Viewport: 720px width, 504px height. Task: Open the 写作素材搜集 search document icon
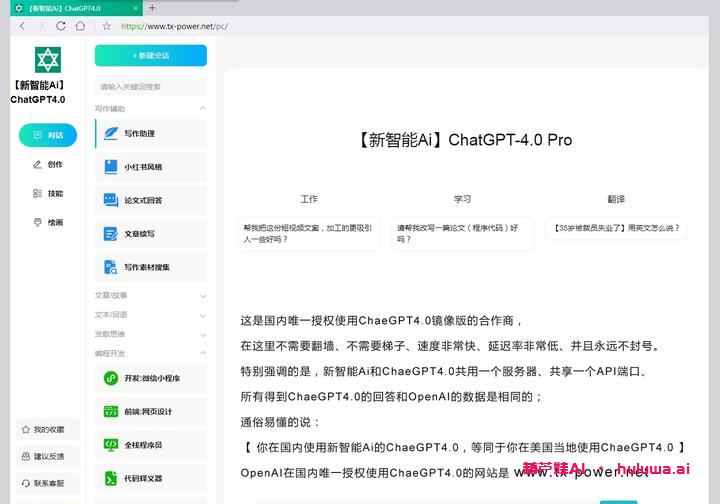point(111,267)
